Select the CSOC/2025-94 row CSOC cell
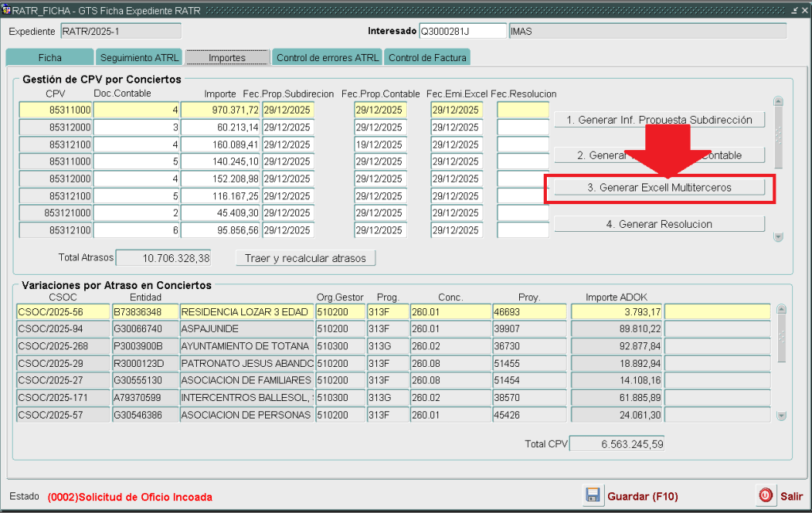Image resolution: width=812 pixels, height=513 pixels. coord(63,329)
